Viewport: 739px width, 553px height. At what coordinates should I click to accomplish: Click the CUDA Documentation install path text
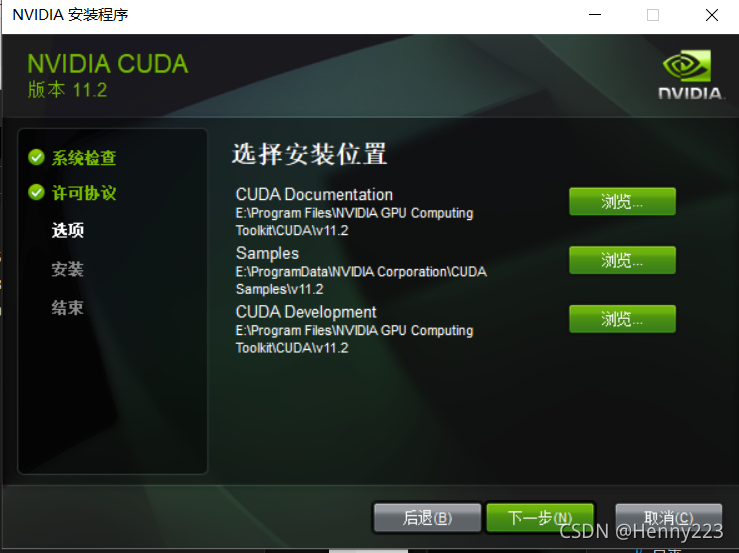tap(354, 222)
